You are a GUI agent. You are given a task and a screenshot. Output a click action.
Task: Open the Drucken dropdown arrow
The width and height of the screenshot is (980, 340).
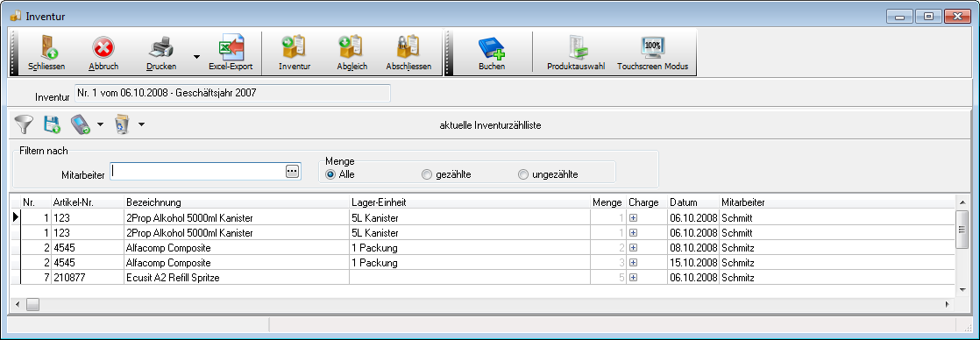pyautogui.click(x=196, y=56)
